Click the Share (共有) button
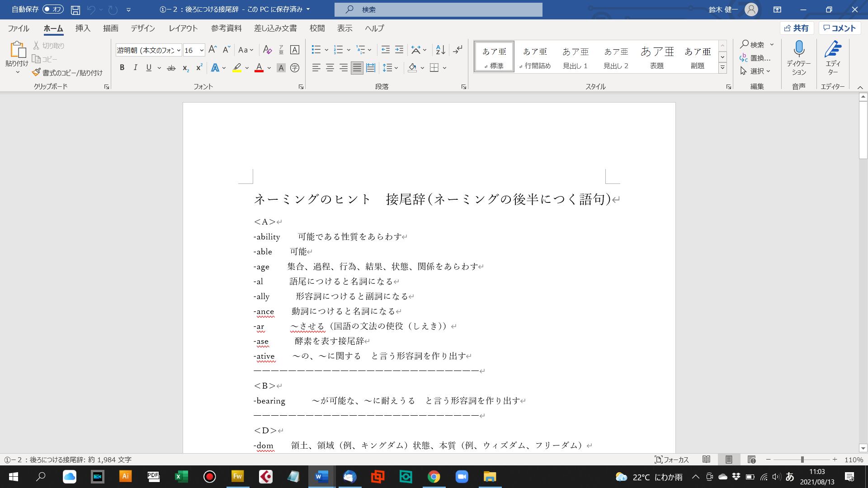The width and height of the screenshot is (868, 488). 797,28
